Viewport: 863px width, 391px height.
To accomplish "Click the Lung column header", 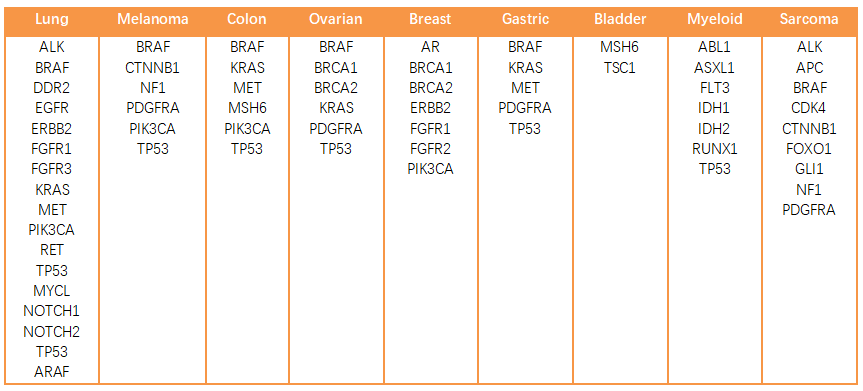I will pyautogui.click(x=52, y=19).
